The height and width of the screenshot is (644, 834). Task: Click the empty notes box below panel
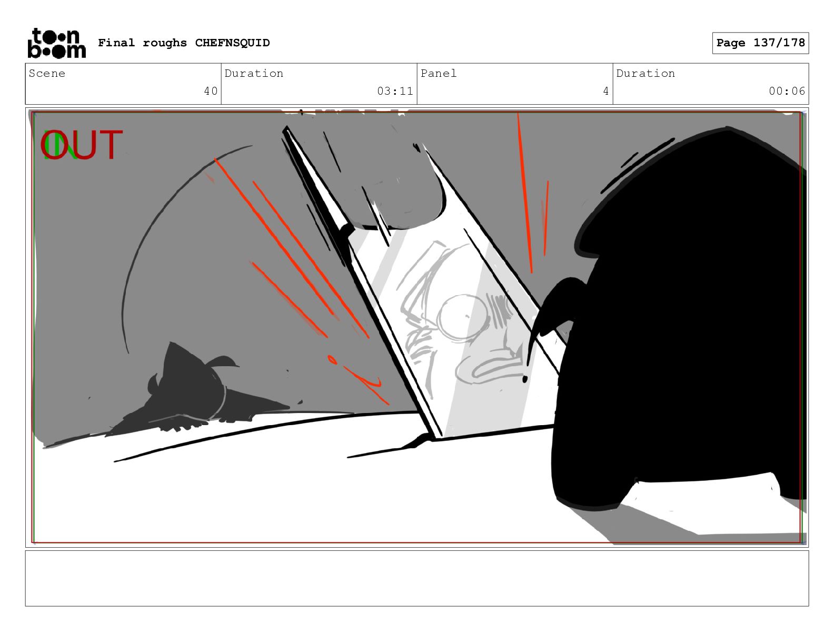coord(417,578)
